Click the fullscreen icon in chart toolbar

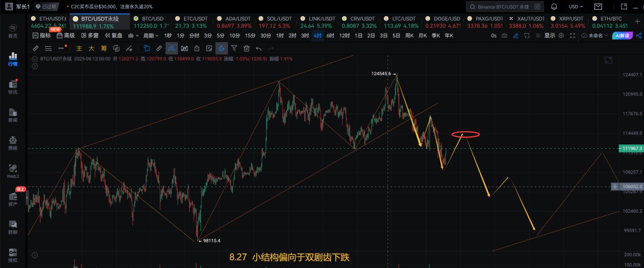[572, 36]
